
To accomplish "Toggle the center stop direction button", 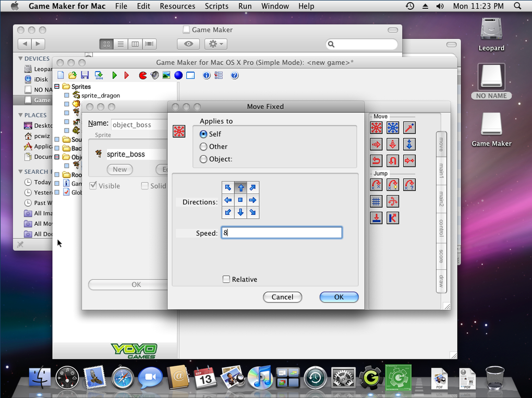I will 240,200.
